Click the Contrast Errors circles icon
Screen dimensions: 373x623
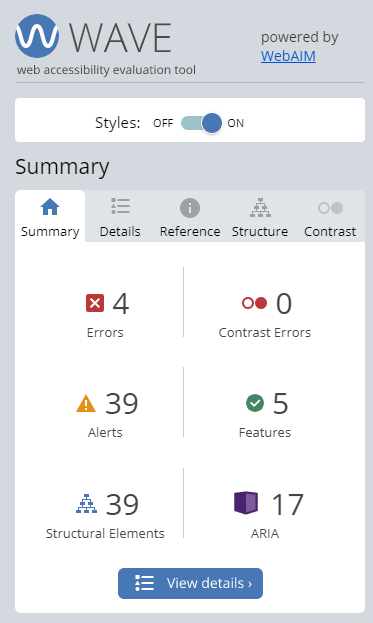coord(254,304)
